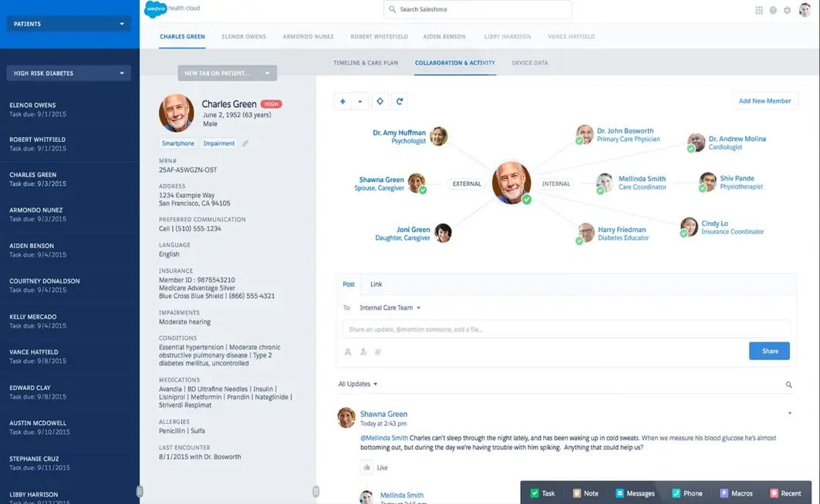The image size is (820, 504).
Task: Open the app launcher grid icon
Action: (x=759, y=10)
